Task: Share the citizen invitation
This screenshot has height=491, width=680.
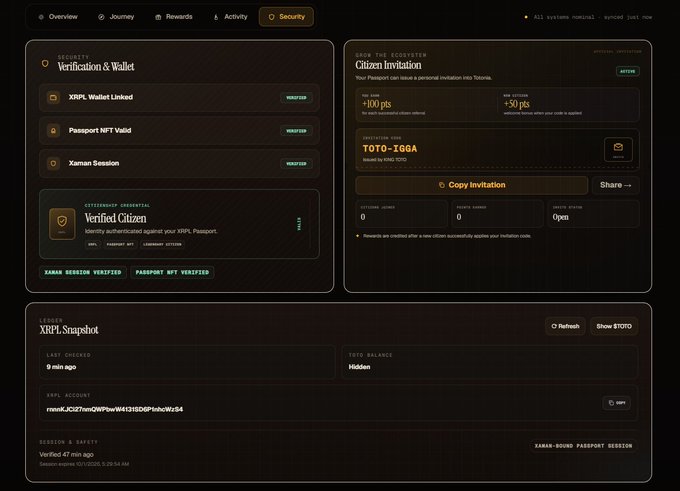Action: pos(615,185)
